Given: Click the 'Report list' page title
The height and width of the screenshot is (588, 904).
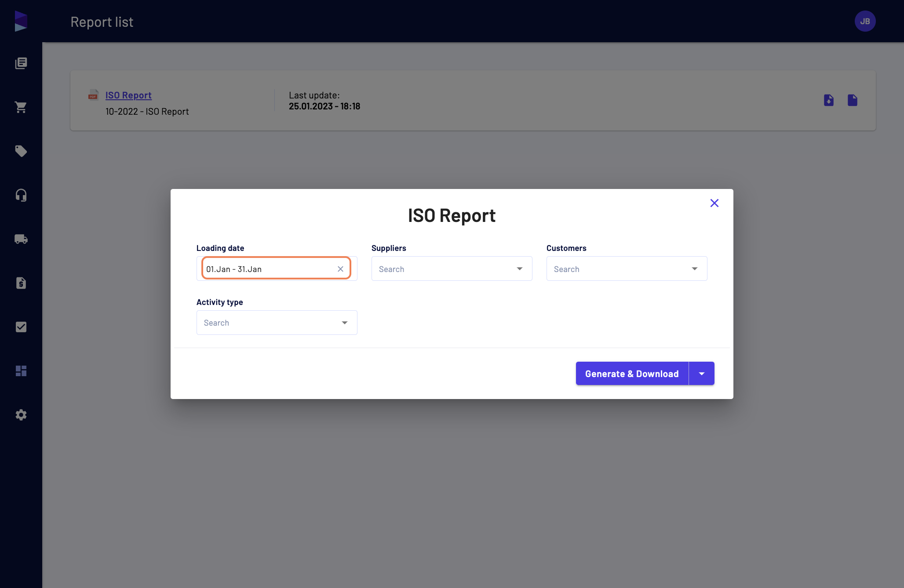Looking at the screenshot, I should pyautogui.click(x=102, y=22).
